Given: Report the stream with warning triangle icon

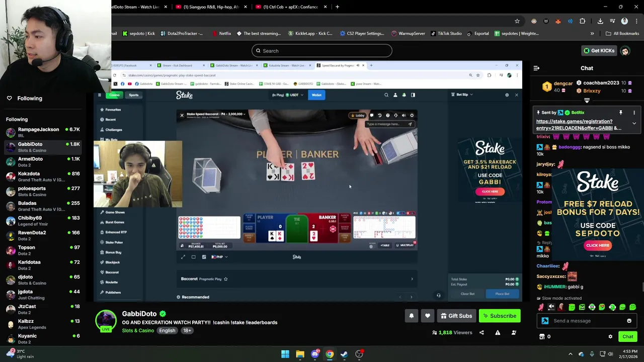Looking at the screenshot, I should click(x=498, y=332).
